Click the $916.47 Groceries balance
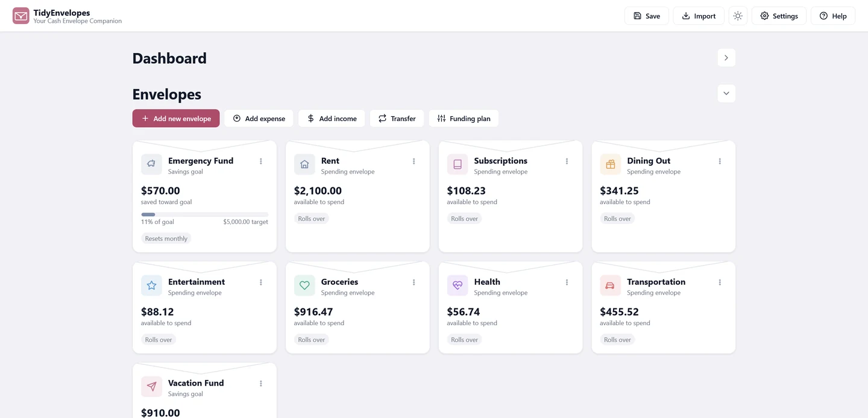Viewport: 868px width, 418px height. (313, 312)
